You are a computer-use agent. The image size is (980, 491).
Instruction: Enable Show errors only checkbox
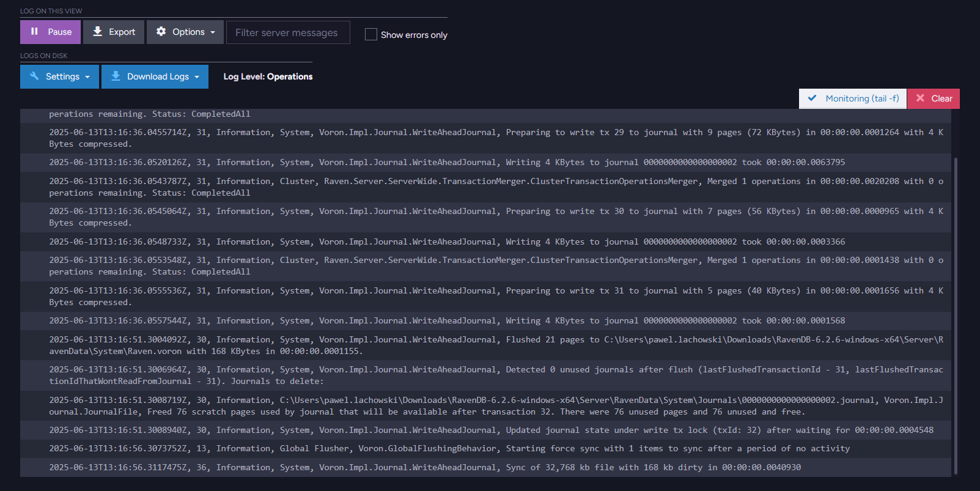[x=371, y=35]
